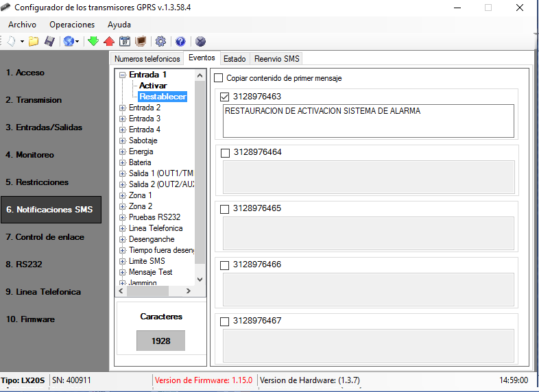Viewport: 539px width, 392px height.
Task: Enable Copiar contenido de primer mensaje
Action: [x=218, y=78]
